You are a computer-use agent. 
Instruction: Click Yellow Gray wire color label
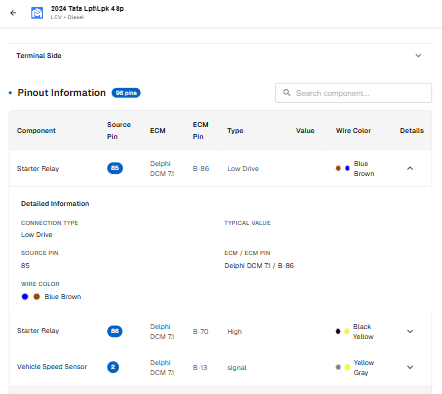tap(364, 368)
